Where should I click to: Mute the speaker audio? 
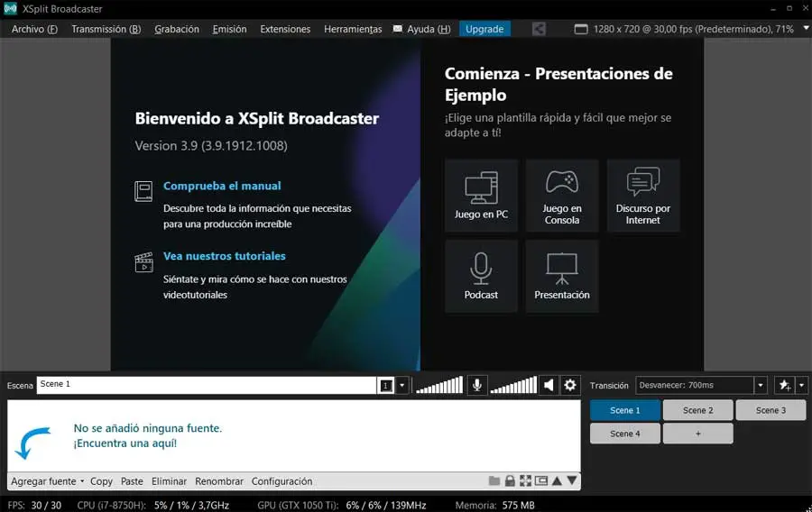click(x=549, y=385)
